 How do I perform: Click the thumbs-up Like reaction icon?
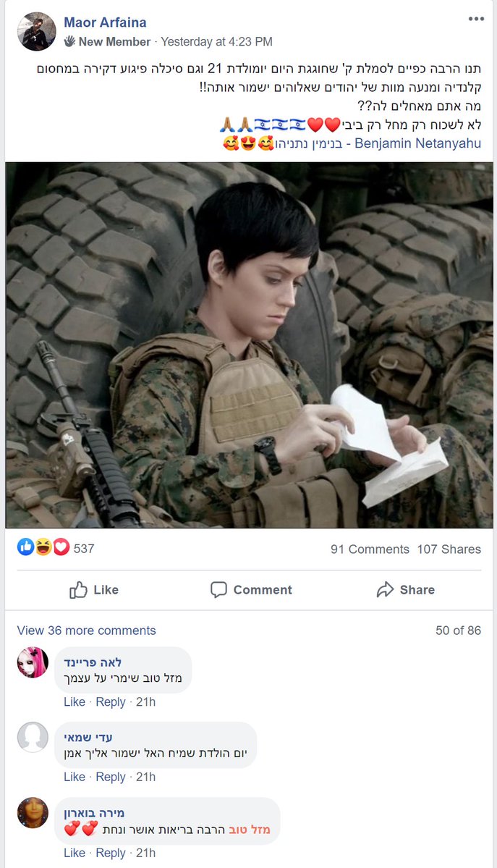pos(25,547)
